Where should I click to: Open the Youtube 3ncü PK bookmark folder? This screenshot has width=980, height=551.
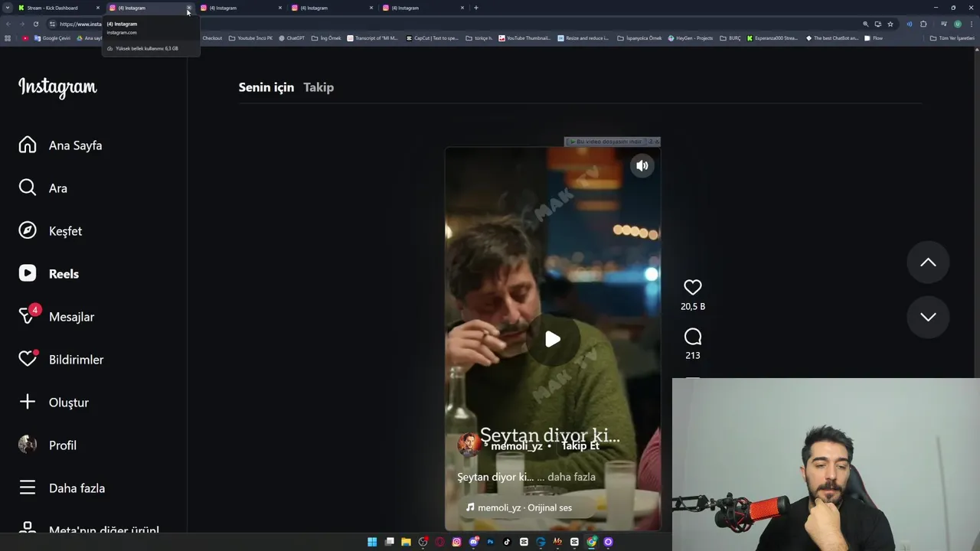(250, 37)
